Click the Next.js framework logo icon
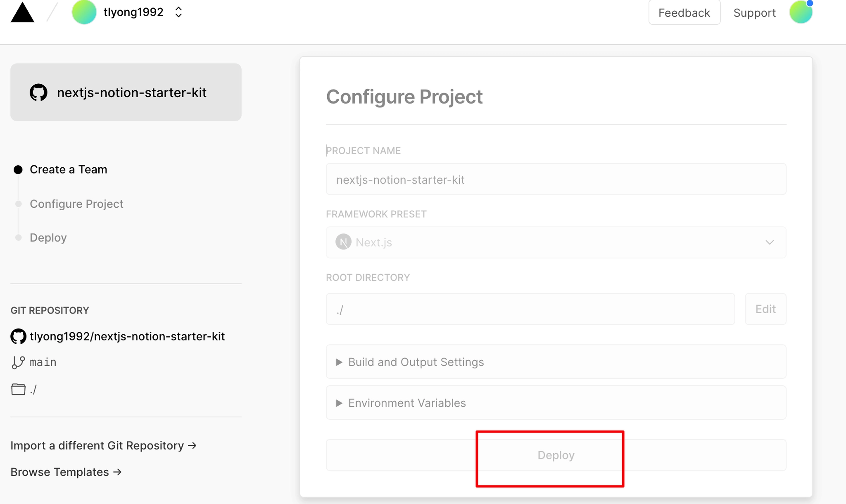Viewport: 846px width, 504px height. pyautogui.click(x=343, y=242)
